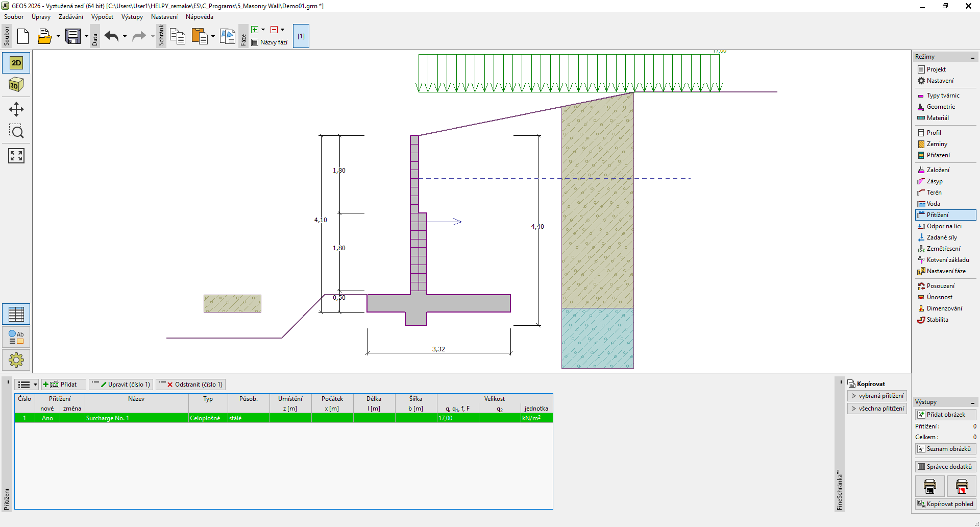Select the Surcharge No. 1 table row
This screenshot has width=980, height=527.
click(136, 418)
